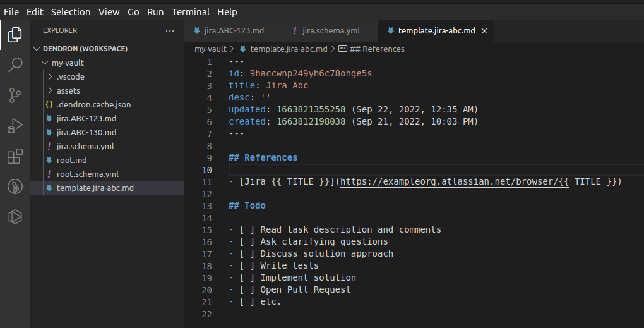Open jira.ABC-130.md in the file tree
The width and height of the screenshot is (644, 328).
(86, 132)
